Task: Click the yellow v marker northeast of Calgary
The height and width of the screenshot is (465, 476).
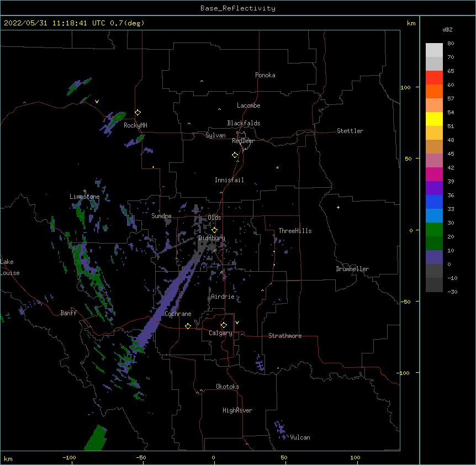Action: coord(237,323)
